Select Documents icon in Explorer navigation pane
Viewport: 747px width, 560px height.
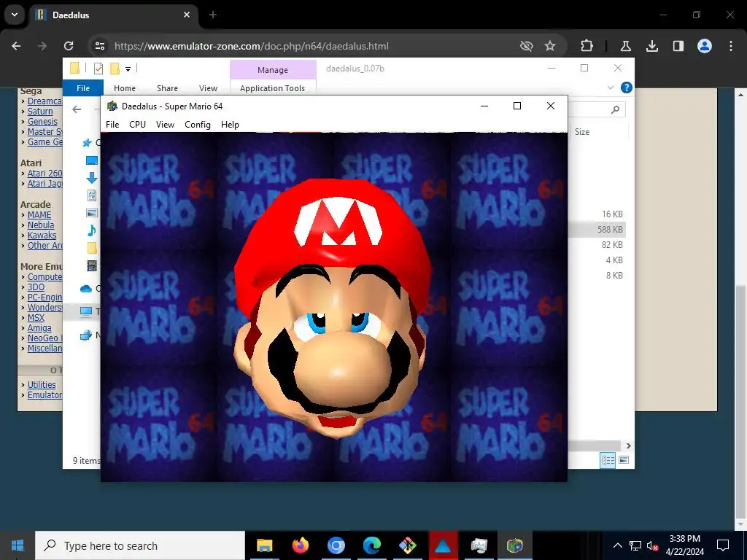[92, 195]
